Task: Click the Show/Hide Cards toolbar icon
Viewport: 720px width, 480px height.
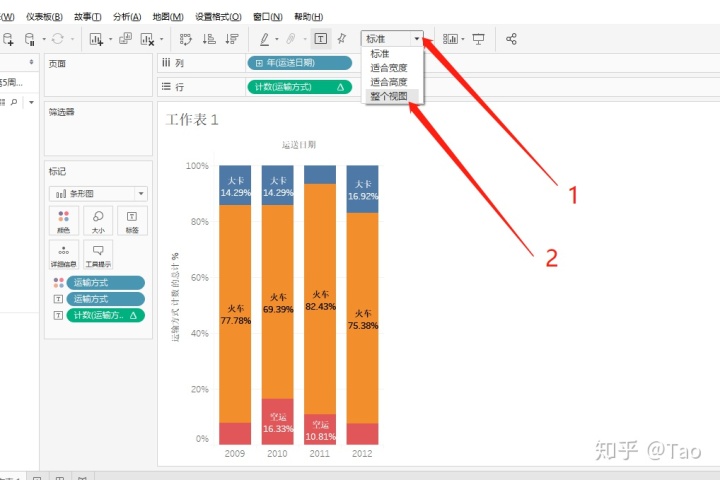Action: click(x=450, y=39)
